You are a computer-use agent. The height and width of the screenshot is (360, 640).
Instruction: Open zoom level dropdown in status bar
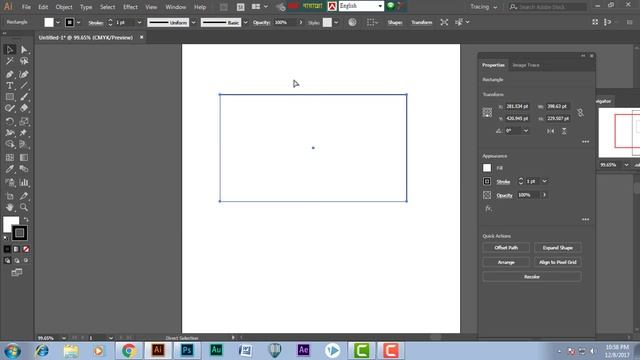63,338
